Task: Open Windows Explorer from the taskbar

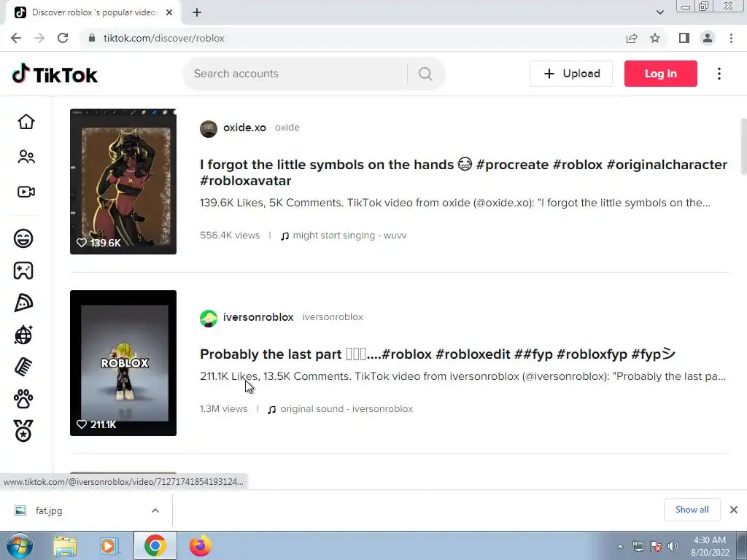Action: coord(65,546)
